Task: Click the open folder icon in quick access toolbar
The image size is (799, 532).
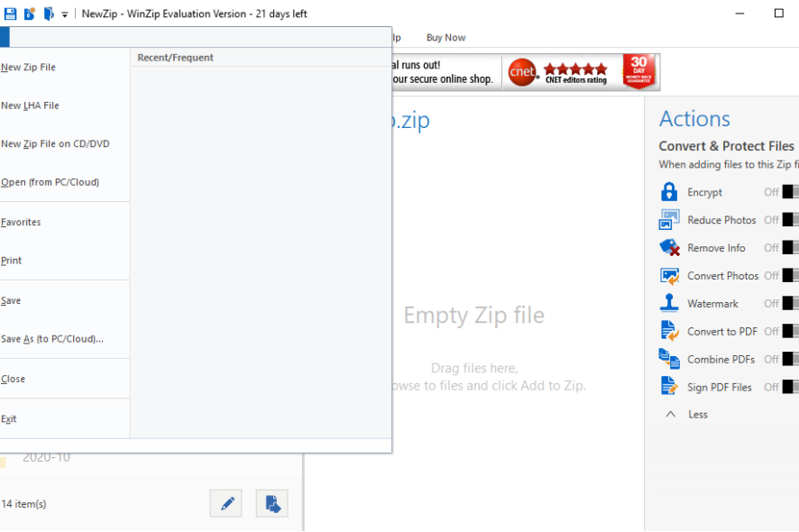Action: pos(49,14)
